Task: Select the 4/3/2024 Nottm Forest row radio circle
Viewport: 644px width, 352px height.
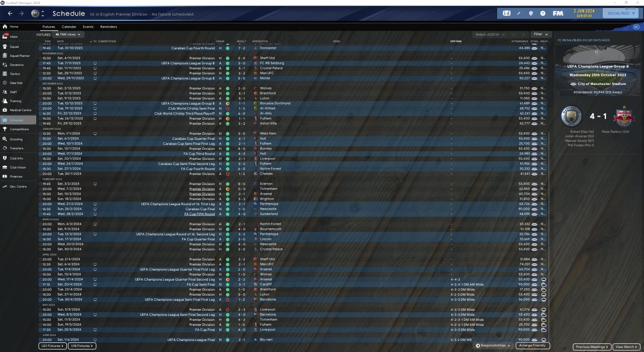Action: (x=41, y=224)
